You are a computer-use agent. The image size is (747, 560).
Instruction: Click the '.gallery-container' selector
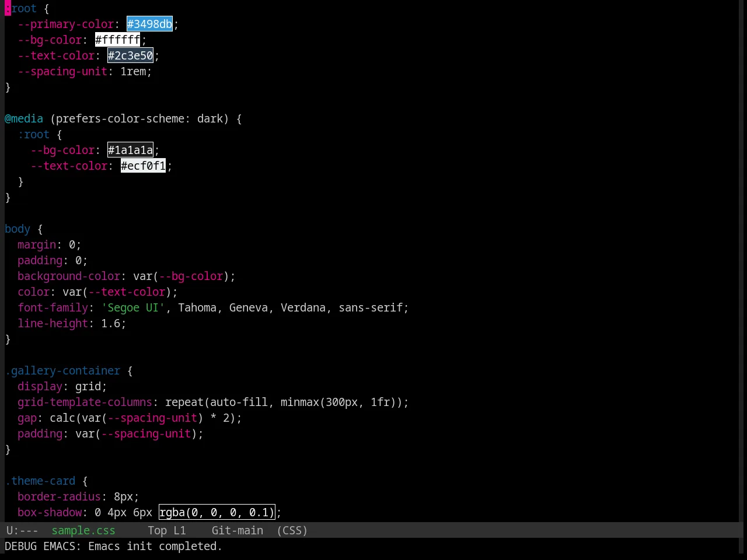[x=62, y=370]
